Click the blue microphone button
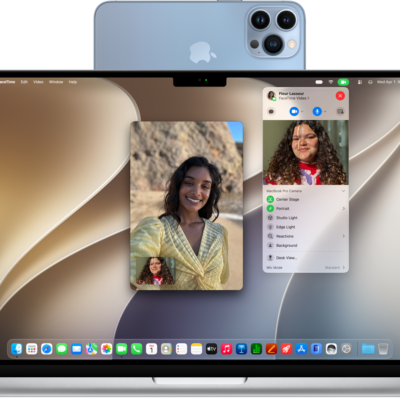The image size is (400, 400). click(317, 111)
